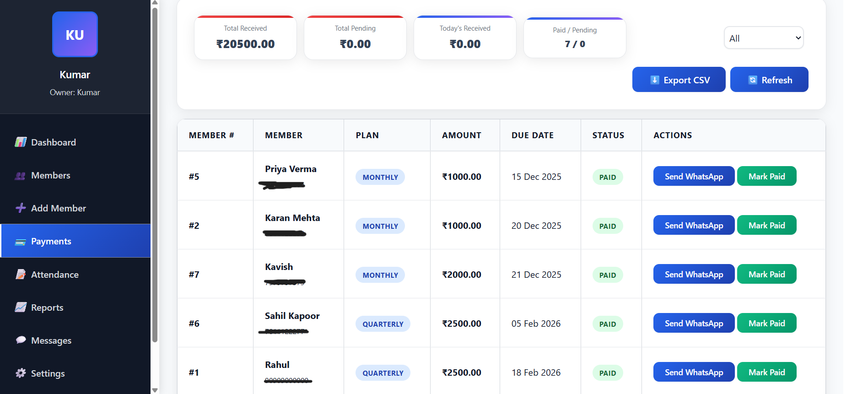Click the Members people icon
The width and height of the screenshot is (868, 394).
pos(21,176)
